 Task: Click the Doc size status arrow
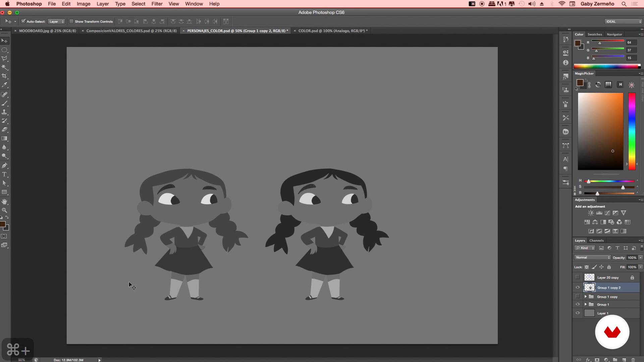click(x=99, y=360)
